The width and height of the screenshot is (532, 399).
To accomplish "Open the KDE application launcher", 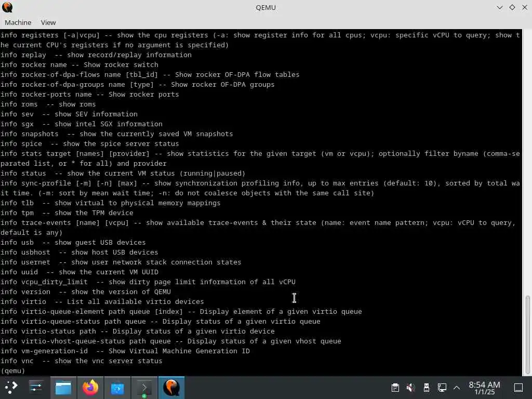I will [x=11, y=387].
